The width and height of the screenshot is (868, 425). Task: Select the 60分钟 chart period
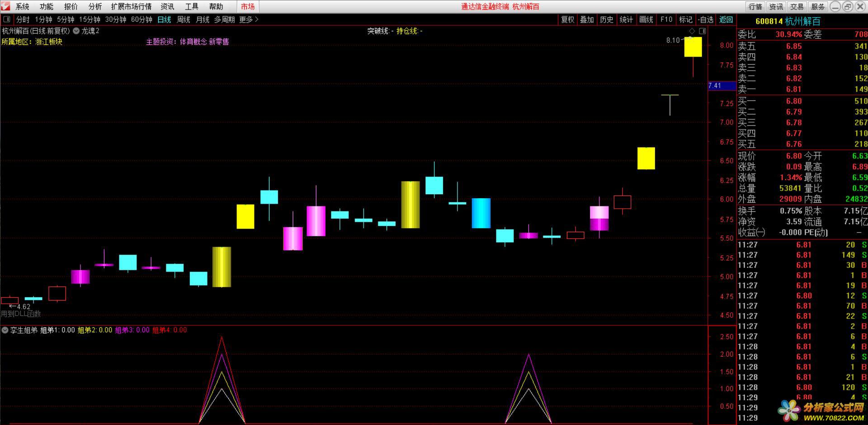tap(142, 19)
